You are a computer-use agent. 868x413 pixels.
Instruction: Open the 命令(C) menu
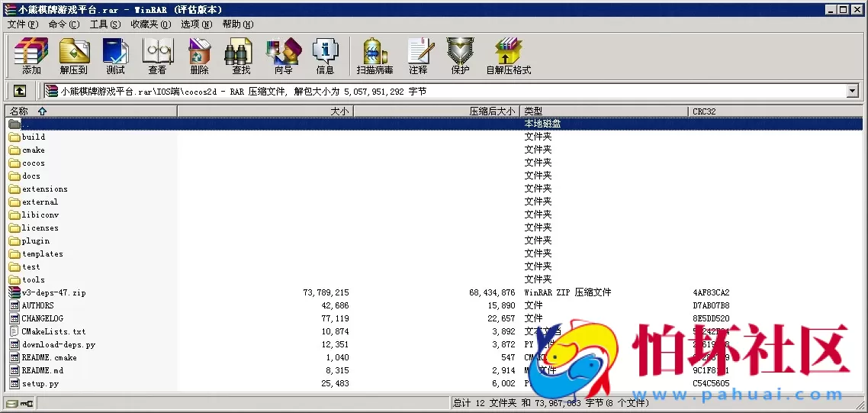[x=64, y=24]
